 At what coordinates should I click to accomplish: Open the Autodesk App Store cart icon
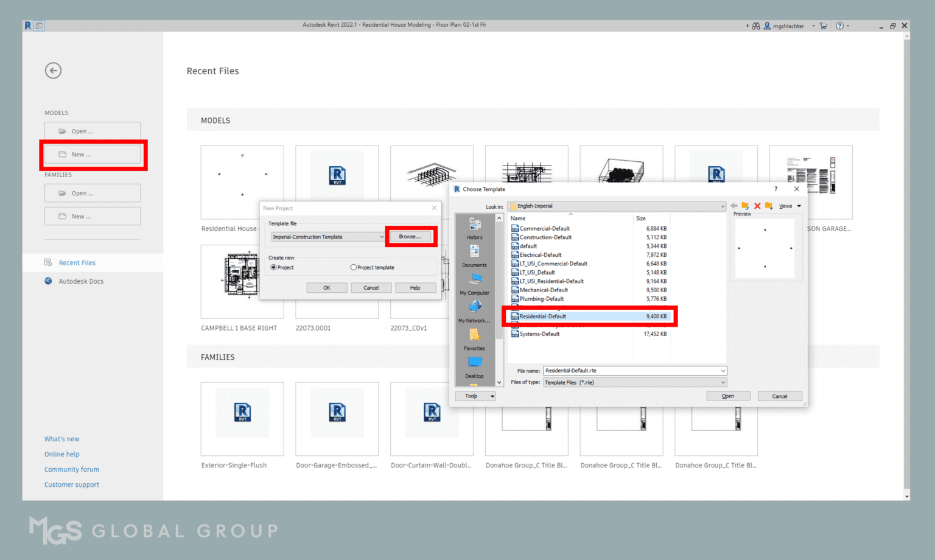click(823, 26)
